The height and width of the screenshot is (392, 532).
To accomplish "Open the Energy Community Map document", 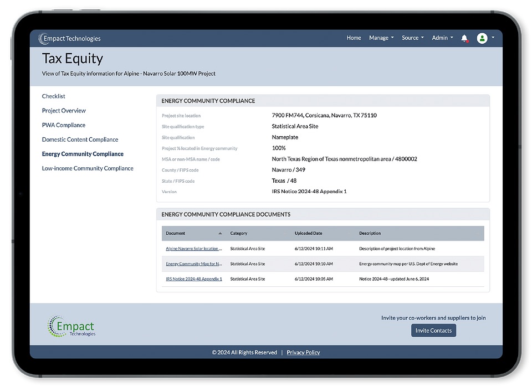I will tap(193, 264).
